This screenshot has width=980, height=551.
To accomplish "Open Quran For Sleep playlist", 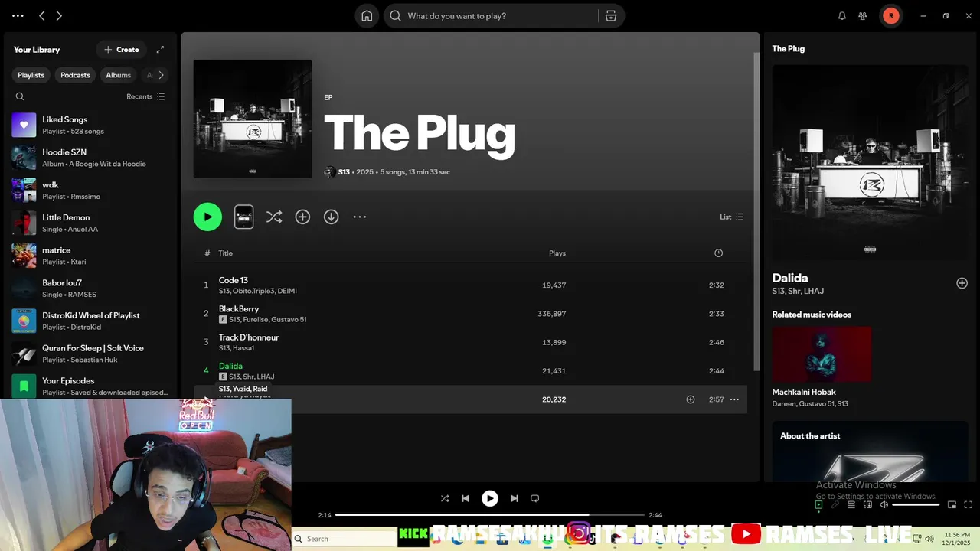I will [x=90, y=354].
